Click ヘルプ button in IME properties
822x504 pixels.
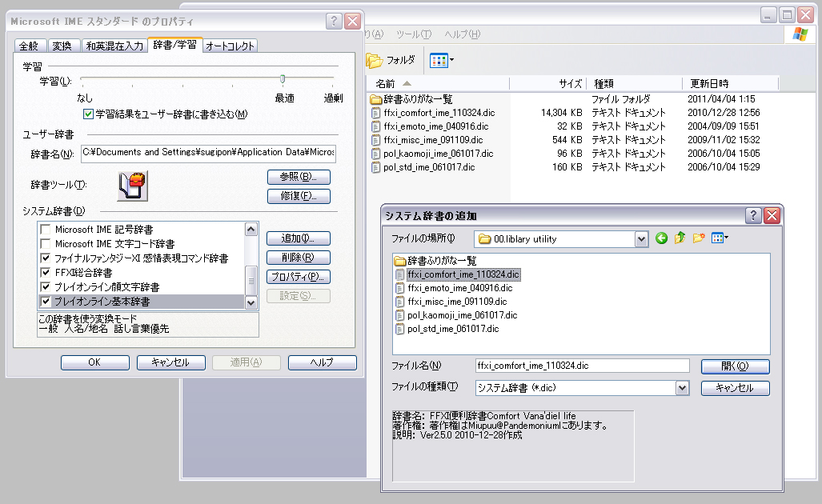pos(322,362)
